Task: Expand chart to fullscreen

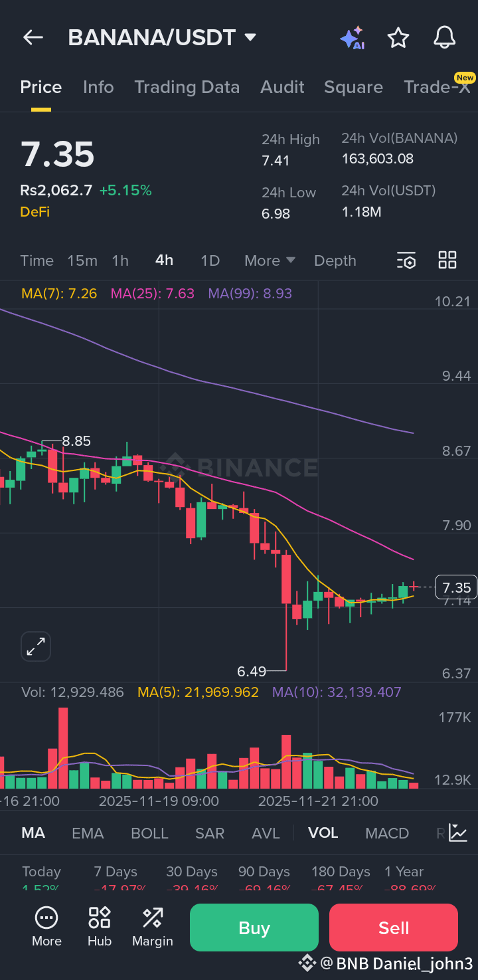Action: coord(36,646)
